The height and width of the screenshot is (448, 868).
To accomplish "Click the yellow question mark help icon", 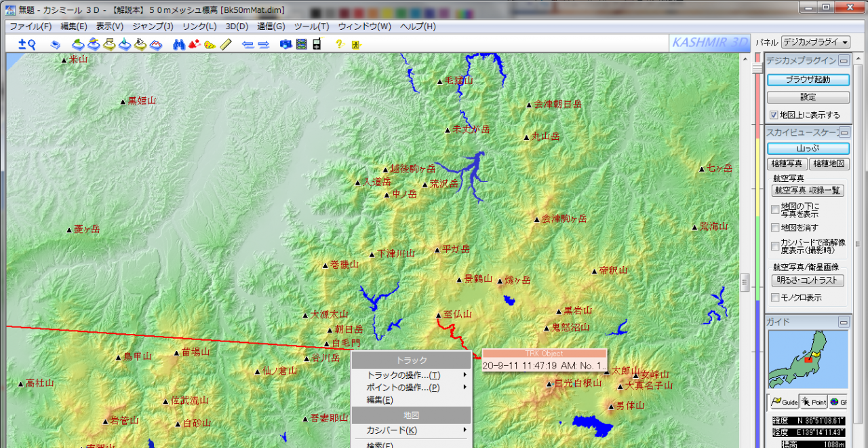I will pyautogui.click(x=340, y=44).
